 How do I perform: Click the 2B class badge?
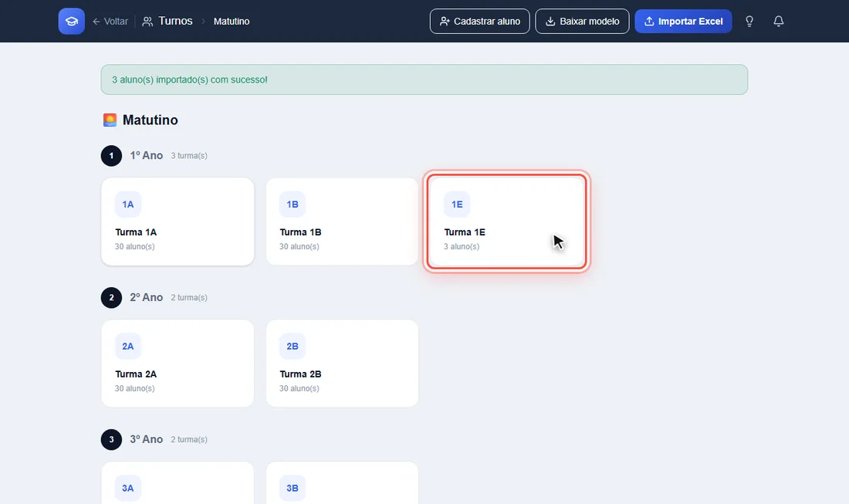(x=293, y=346)
